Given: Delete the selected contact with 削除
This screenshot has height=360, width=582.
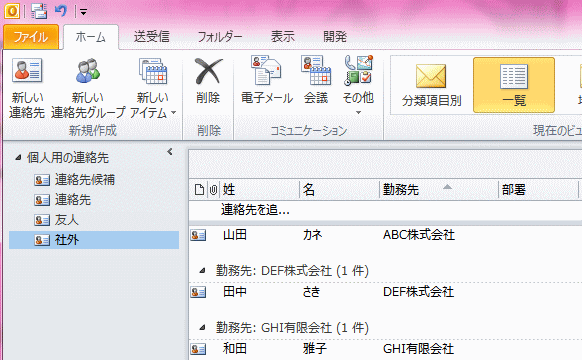Looking at the screenshot, I should click(208, 82).
